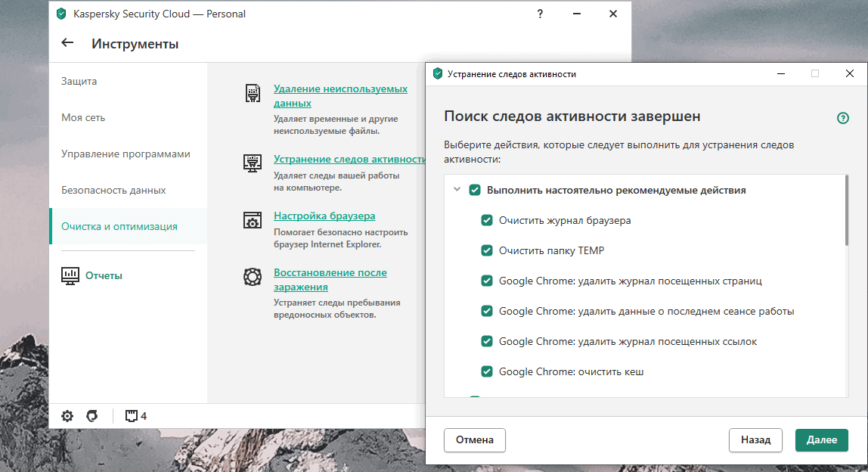Click the Устранение следов активности tool icon
Screen dimensions: 868x472
253,163
